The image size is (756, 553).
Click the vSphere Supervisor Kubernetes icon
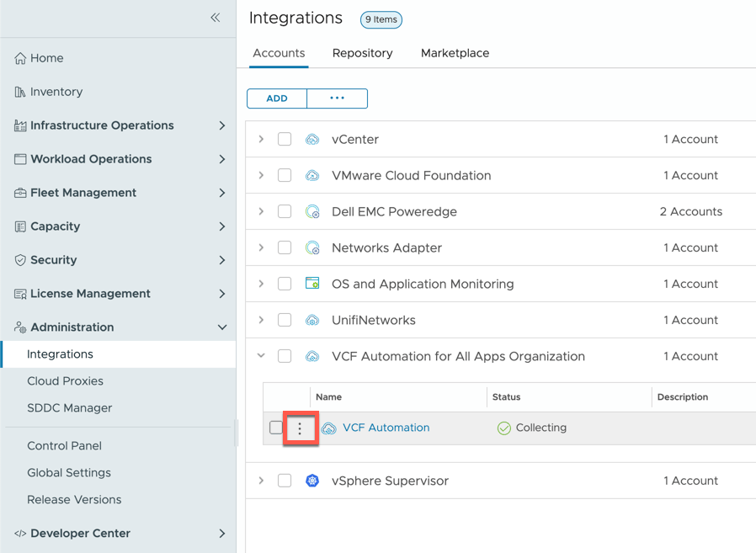pos(312,481)
